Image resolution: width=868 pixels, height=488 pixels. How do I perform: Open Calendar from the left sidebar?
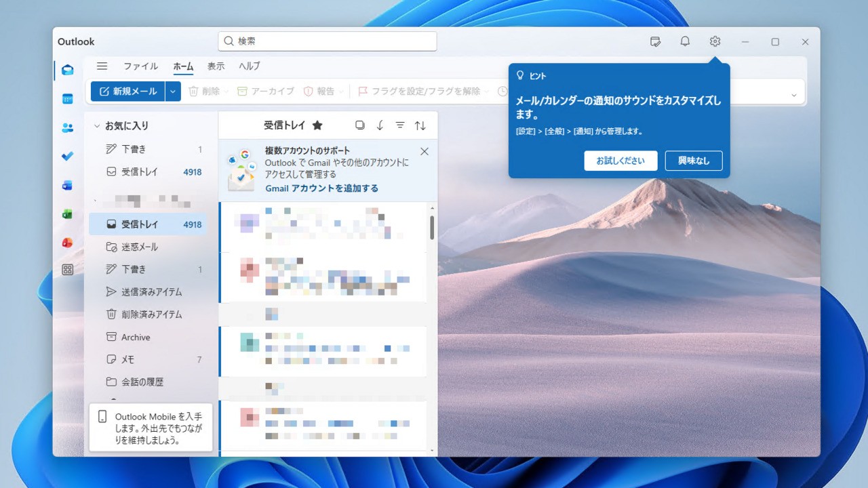click(x=67, y=99)
